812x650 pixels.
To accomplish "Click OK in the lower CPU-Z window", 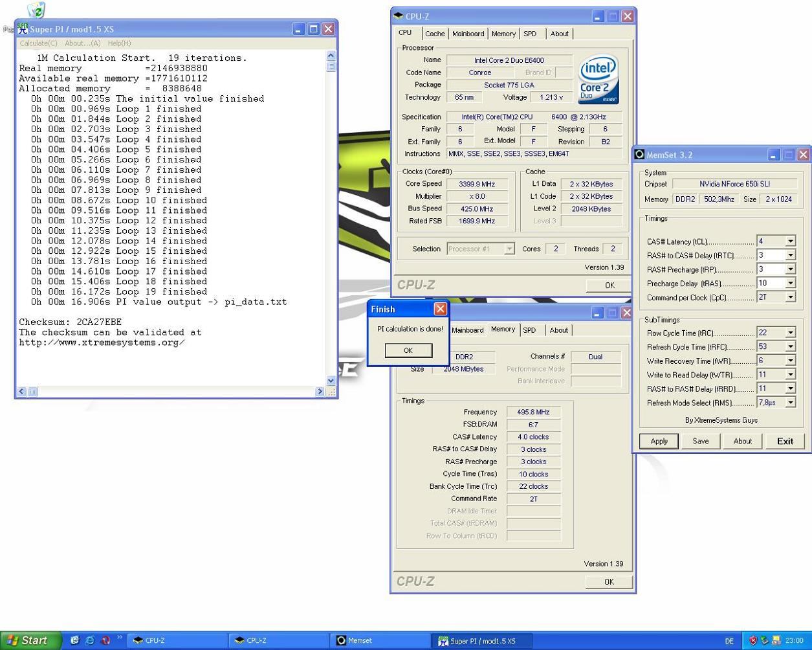I will pyautogui.click(x=609, y=581).
